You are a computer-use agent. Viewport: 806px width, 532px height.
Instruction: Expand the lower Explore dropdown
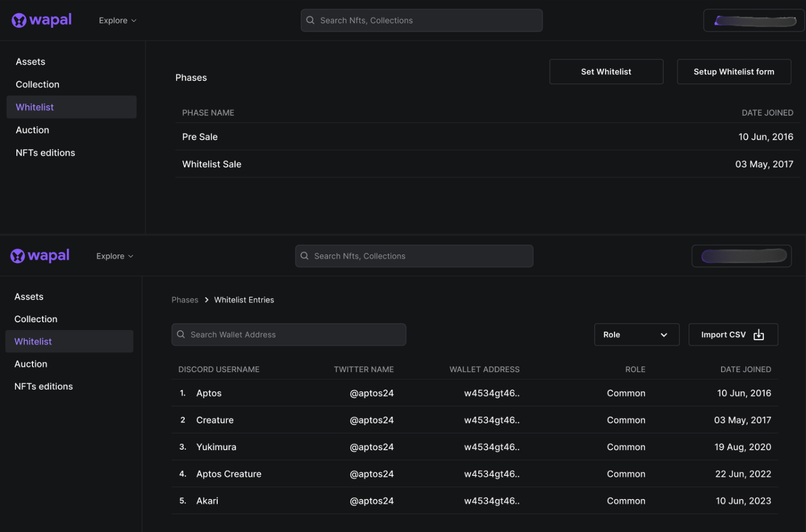pos(115,256)
